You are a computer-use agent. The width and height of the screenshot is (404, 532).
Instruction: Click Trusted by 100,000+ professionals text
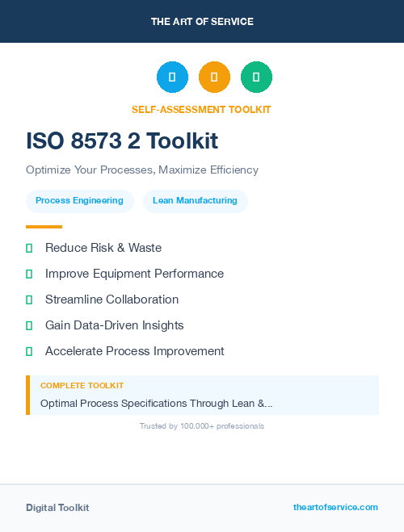tap(202, 425)
